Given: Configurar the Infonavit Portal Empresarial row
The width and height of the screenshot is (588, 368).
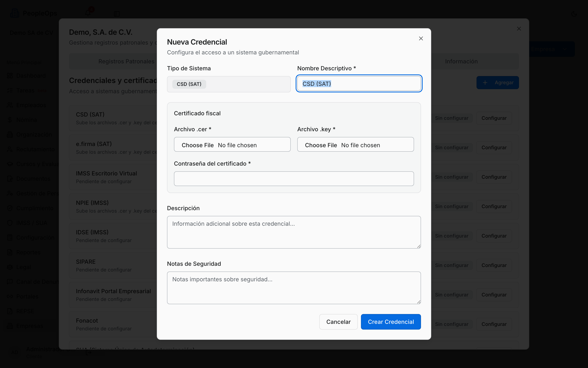Looking at the screenshot, I should point(494,295).
